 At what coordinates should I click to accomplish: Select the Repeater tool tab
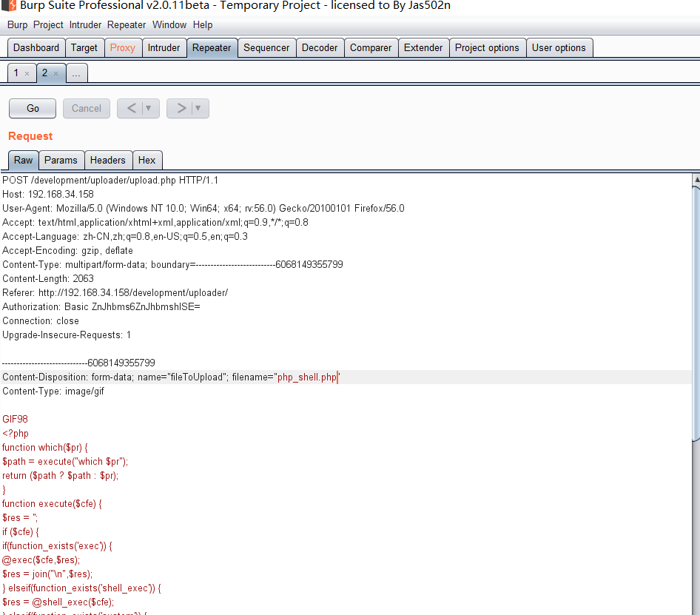tap(212, 48)
